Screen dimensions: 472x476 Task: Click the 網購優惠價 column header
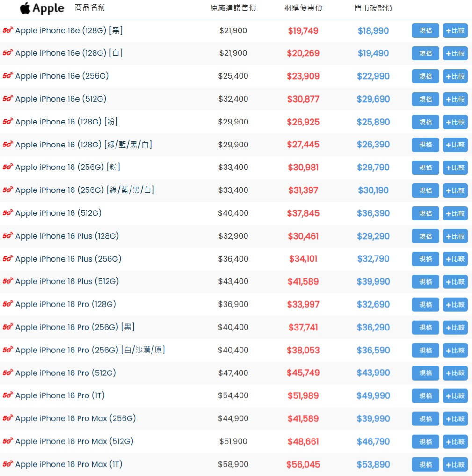303,8
